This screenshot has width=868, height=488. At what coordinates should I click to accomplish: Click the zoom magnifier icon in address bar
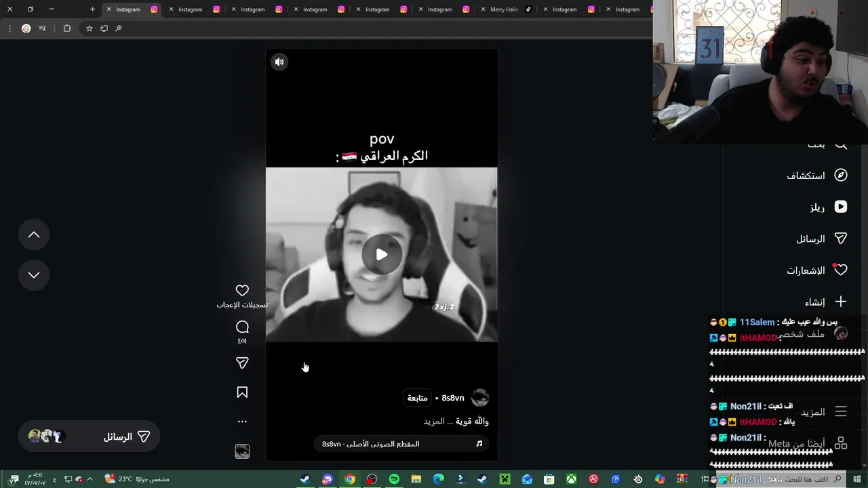(x=119, y=28)
